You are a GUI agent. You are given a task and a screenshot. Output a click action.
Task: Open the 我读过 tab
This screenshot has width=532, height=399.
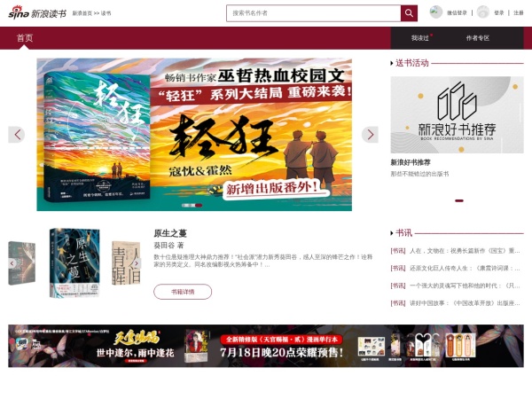420,38
